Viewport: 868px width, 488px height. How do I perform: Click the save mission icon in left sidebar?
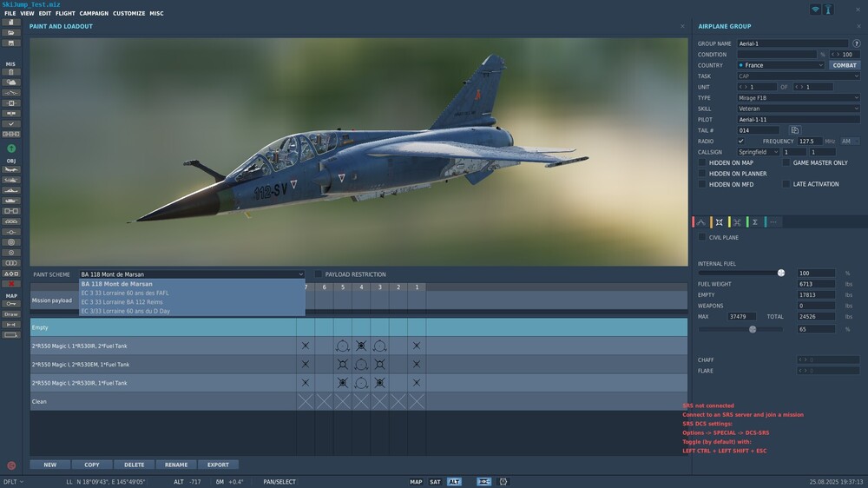(11, 43)
